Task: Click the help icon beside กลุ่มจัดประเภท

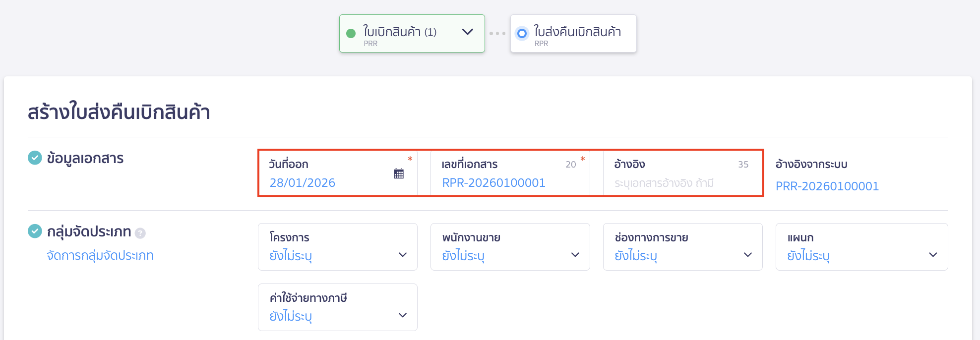Action: pyautogui.click(x=140, y=232)
